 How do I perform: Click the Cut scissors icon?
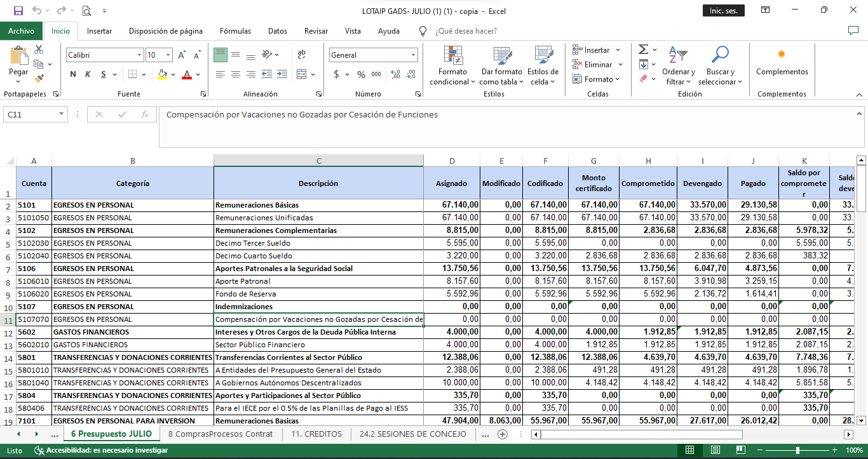[39, 50]
